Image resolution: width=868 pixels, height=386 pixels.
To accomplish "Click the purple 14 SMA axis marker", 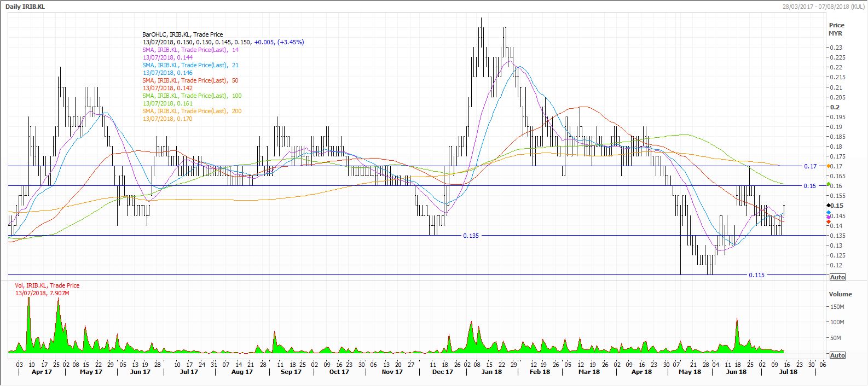I will click(x=829, y=217).
